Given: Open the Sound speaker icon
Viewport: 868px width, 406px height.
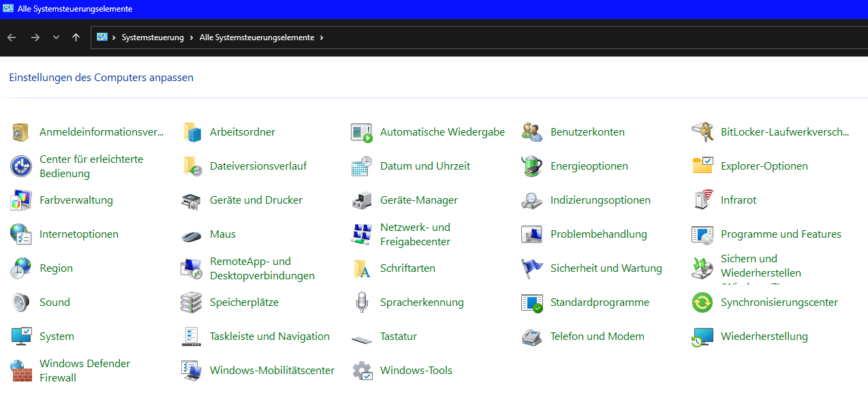Looking at the screenshot, I should click(21, 302).
